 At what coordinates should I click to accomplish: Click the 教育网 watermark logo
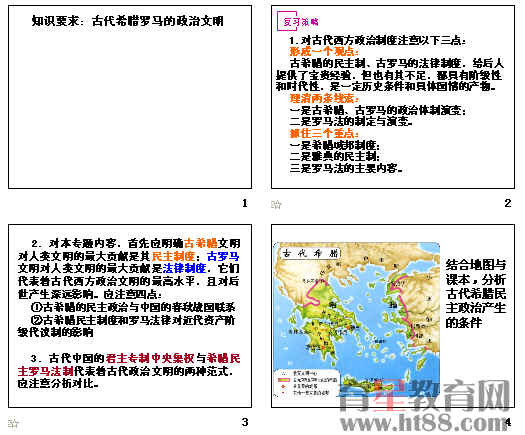coord(425,396)
